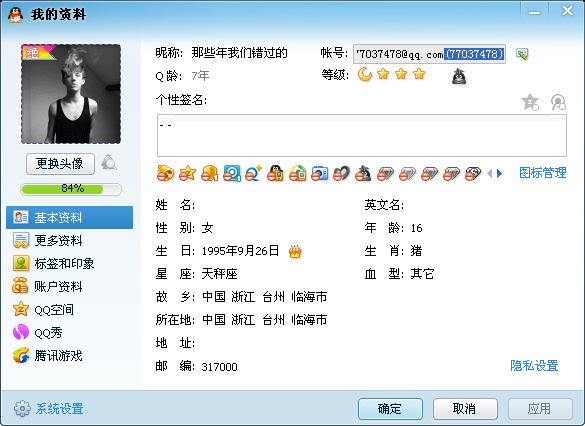
Task: Click the camera service icon in the icon row
Action: pos(320,173)
